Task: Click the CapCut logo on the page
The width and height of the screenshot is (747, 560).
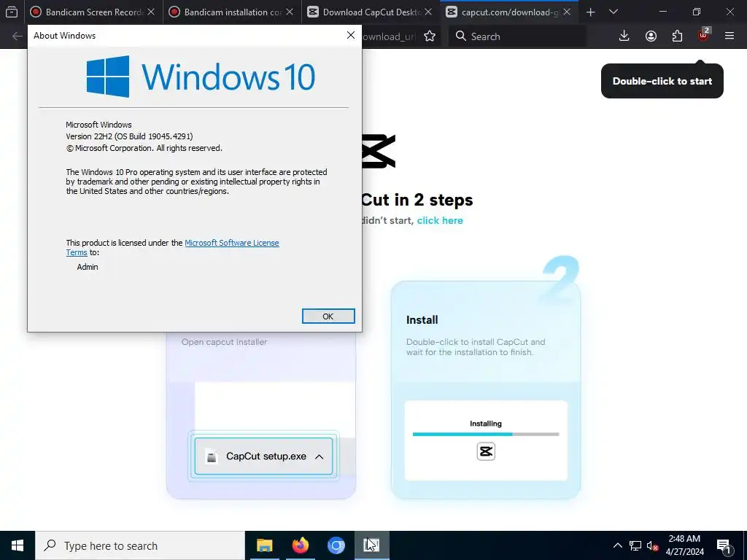Action: coord(379,152)
